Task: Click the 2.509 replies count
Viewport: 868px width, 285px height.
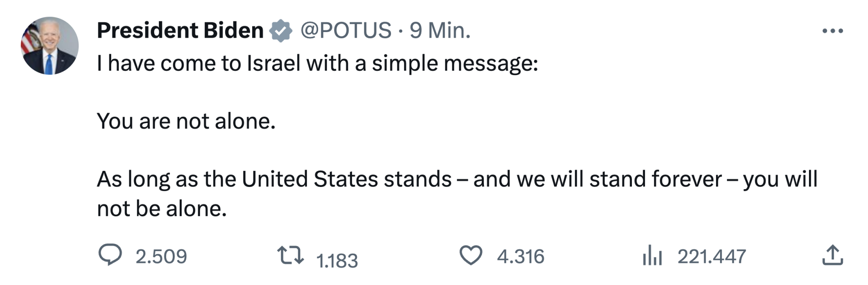Action: point(161,256)
